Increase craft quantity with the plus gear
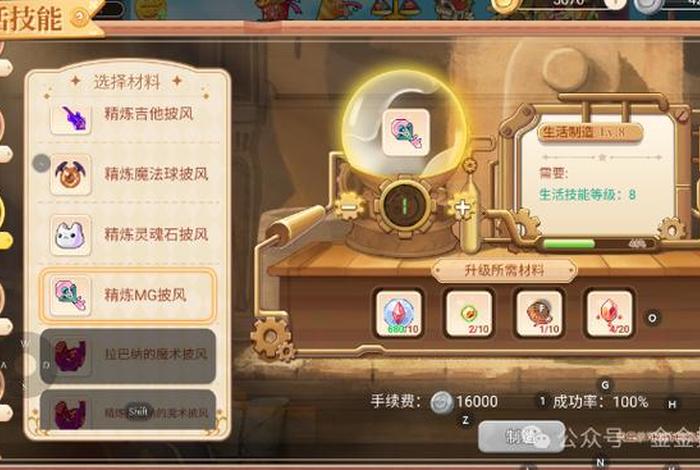700x470 pixels. [x=462, y=208]
